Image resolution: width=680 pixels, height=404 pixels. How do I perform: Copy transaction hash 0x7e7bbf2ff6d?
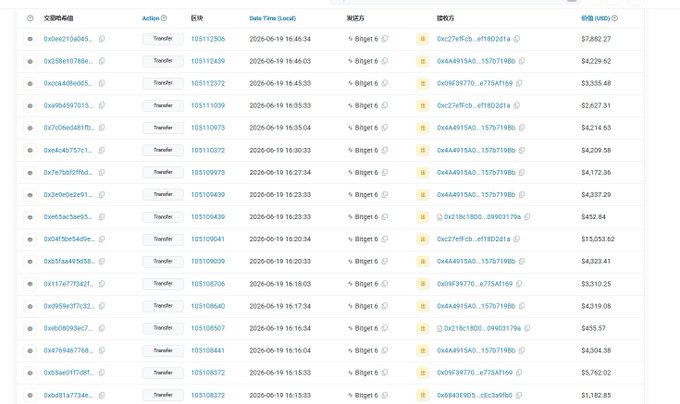pyautogui.click(x=102, y=173)
